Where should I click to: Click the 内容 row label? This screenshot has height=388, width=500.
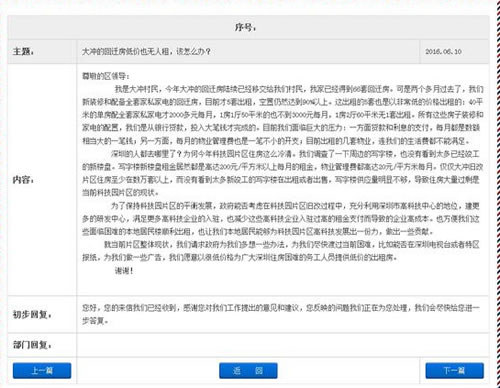pyautogui.click(x=23, y=180)
